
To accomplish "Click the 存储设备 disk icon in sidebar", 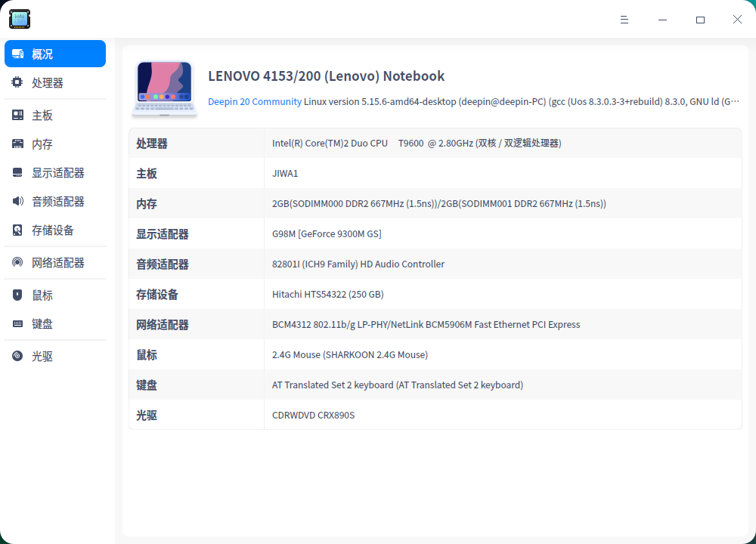I will pyautogui.click(x=17, y=230).
